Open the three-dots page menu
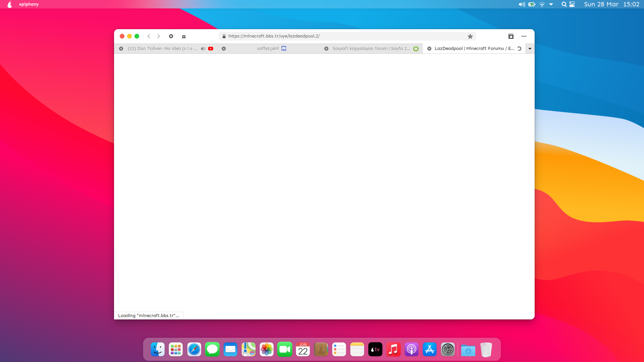The width and height of the screenshot is (644, 362). pyautogui.click(x=524, y=36)
